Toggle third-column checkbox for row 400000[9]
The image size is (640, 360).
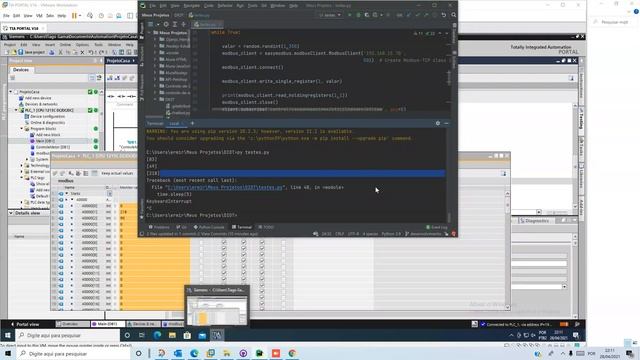point(244,261)
